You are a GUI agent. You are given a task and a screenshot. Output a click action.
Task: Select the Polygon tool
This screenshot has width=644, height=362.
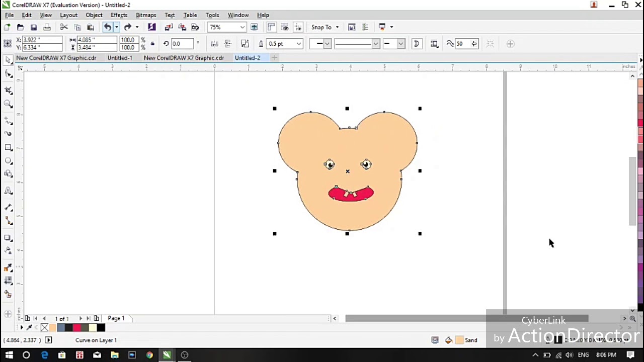[8, 174]
